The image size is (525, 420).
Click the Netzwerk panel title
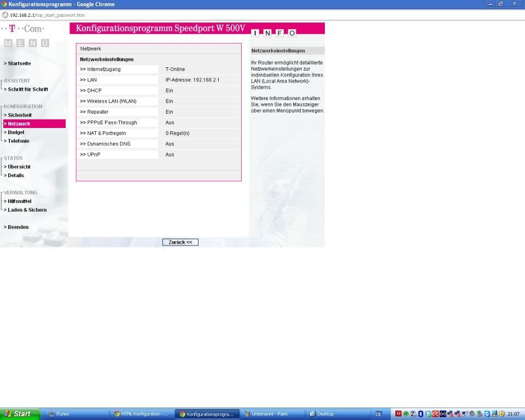(x=91, y=49)
